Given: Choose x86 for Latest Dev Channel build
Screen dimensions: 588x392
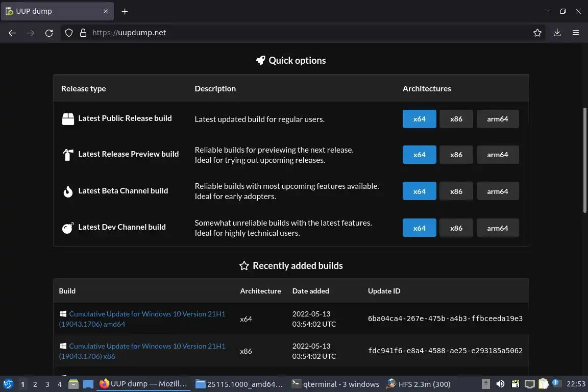Looking at the screenshot, I should (456, 228).
